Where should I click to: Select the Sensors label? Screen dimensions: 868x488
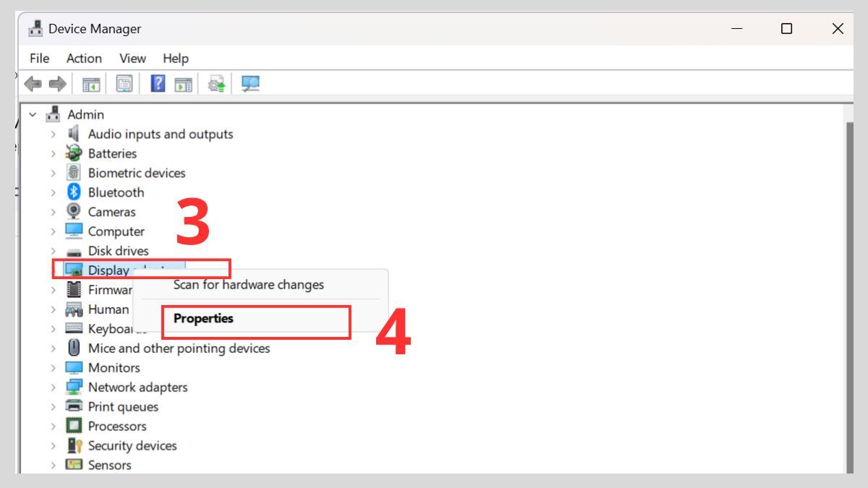pyautogui.click(x=110, y=465)
